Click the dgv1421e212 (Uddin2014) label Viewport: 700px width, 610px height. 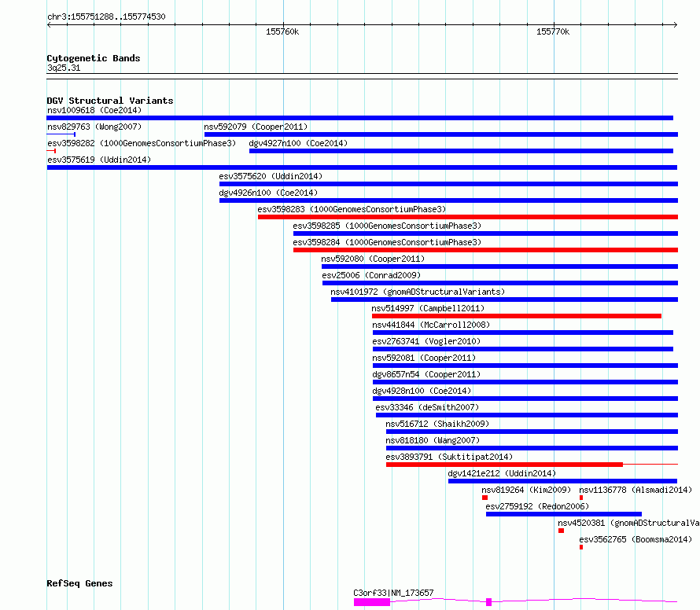click(x=502, y=473)
